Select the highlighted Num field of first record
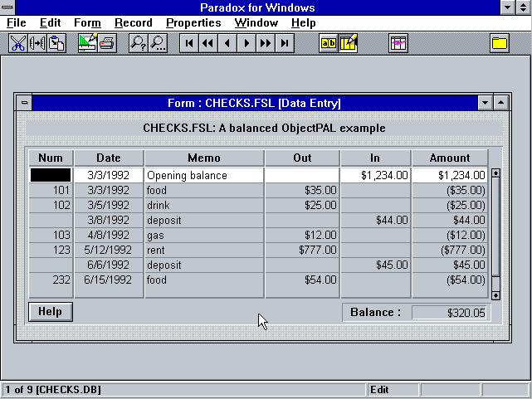The width and height of the screenshot is (532, 399). click(x=51, y=175)
